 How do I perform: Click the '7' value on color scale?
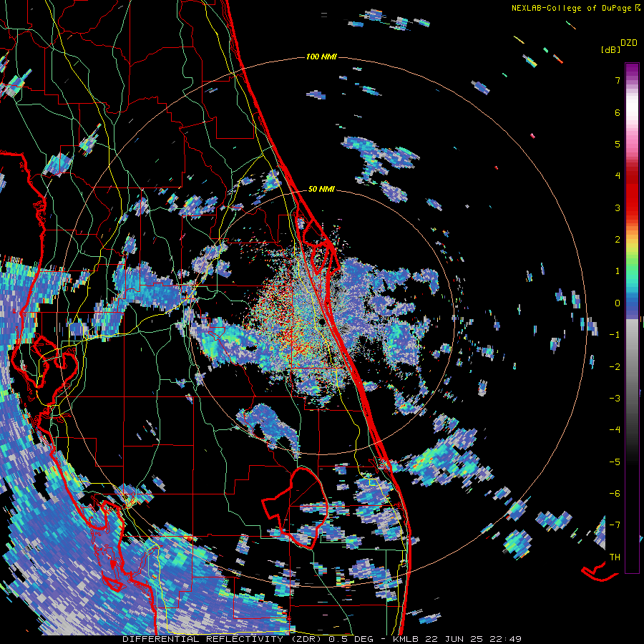(618, 80)
